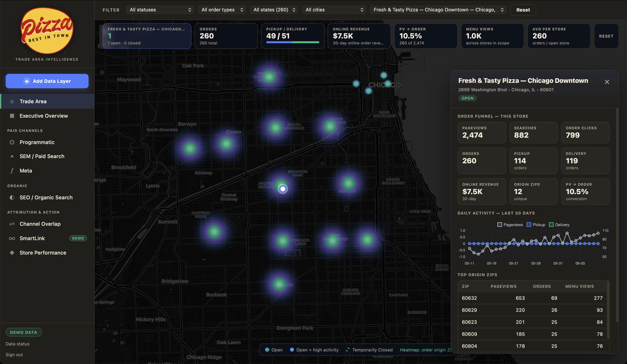Select zip row 60632
627x364 pixels.
click(x=532, y=298)
